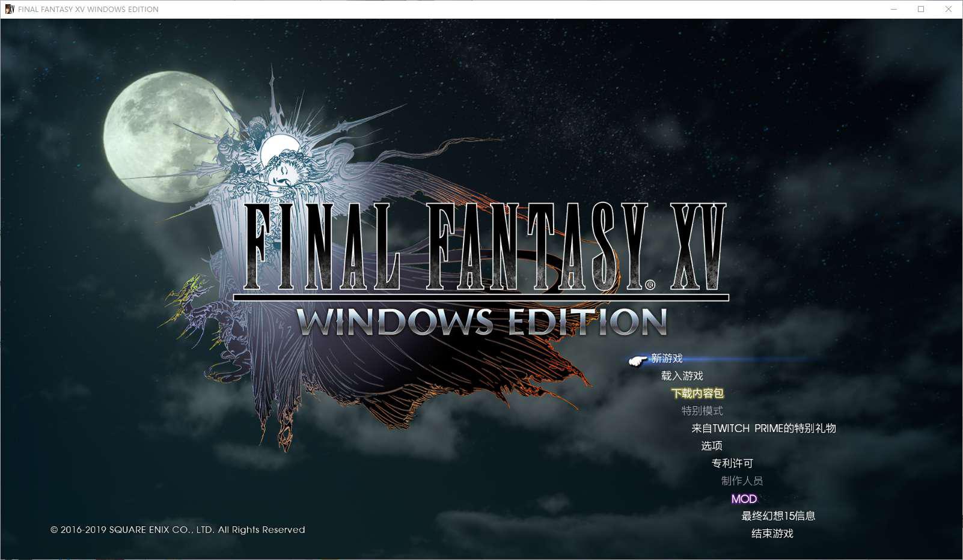Viewport: 963px width, 560px height.
Task: Choose the 特别模式 menu entry
Action: (x=702, y=410)
